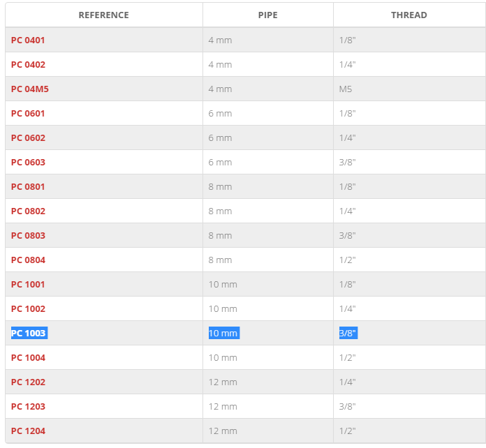
Task: Click the PC 1002 reference link
Action: tap(28, 309)
